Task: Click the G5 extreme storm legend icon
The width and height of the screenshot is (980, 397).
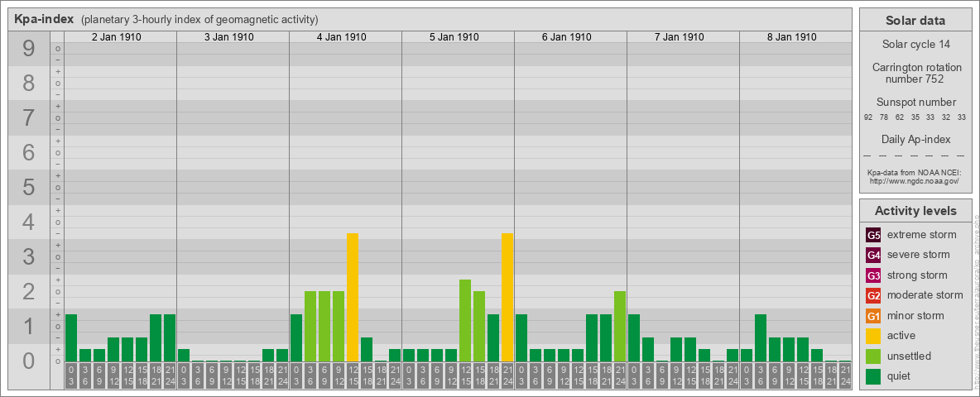Action: click(873, 236)
